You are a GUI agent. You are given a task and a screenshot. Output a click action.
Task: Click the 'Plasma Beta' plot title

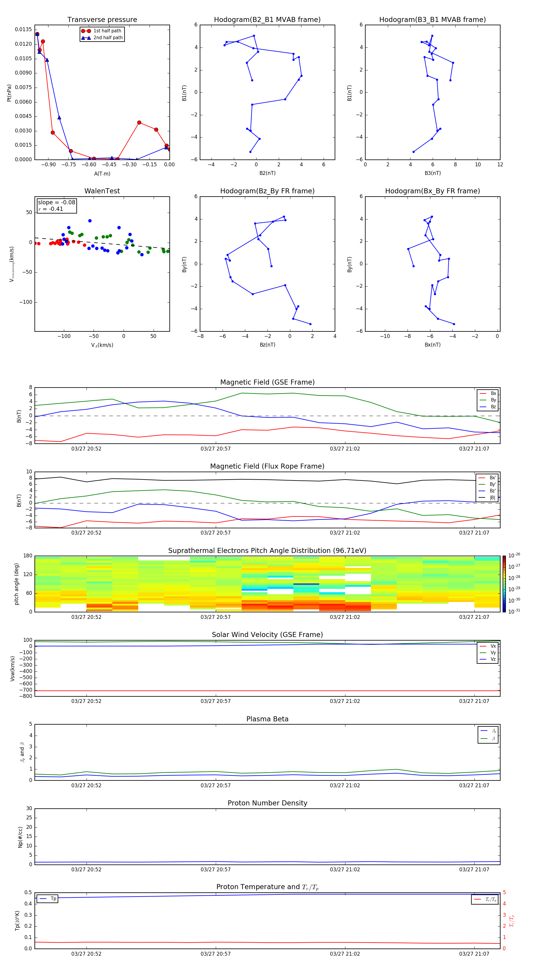pyautogui.click(x=267, y=719)
